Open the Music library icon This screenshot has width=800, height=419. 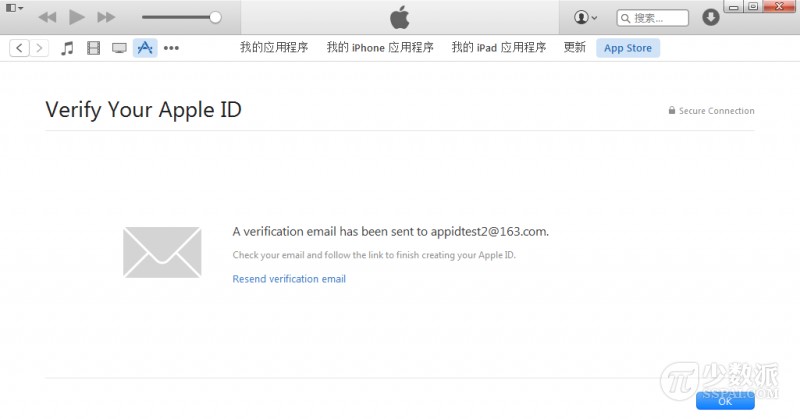[68, 48]
